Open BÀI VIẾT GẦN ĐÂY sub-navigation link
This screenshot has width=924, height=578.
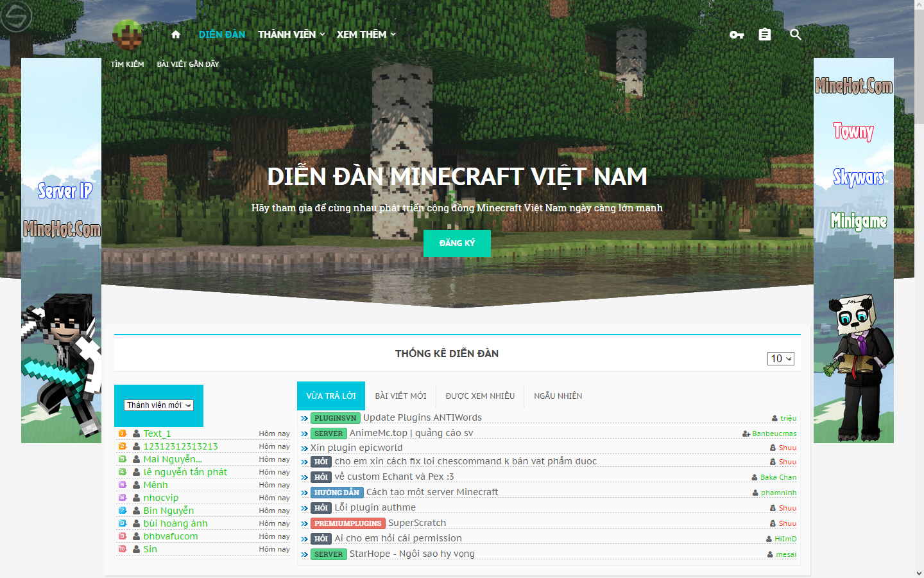coord(188,64)
